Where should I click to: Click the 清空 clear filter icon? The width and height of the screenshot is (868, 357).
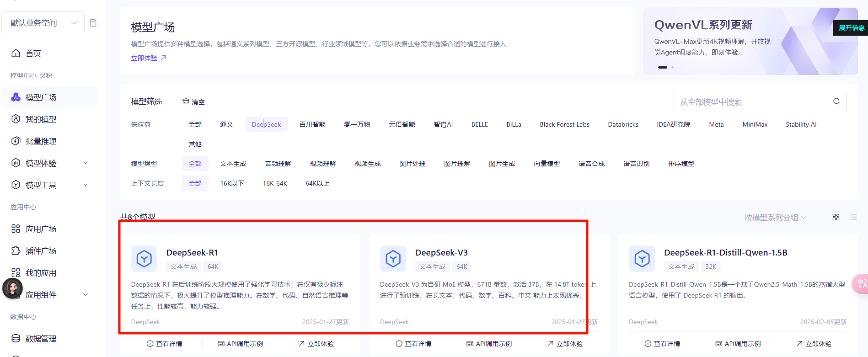186,101
